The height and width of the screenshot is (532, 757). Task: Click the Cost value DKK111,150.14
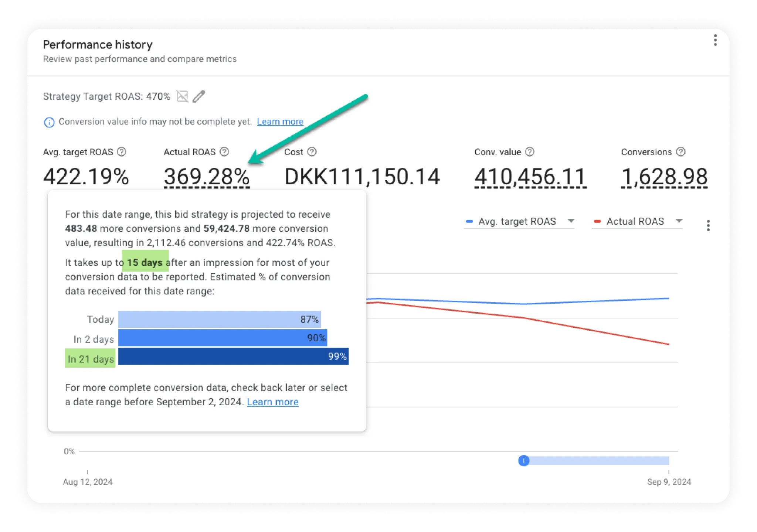click(x=362, y=177)
